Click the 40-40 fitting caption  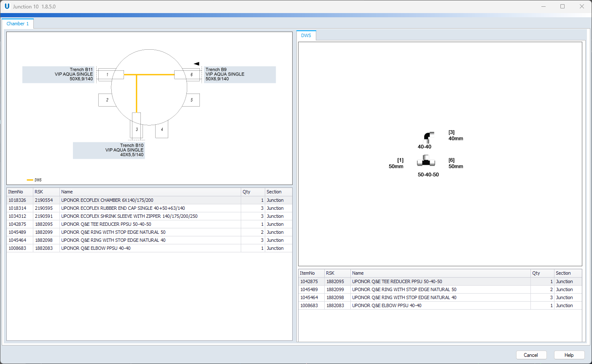[x=425, y=147]
